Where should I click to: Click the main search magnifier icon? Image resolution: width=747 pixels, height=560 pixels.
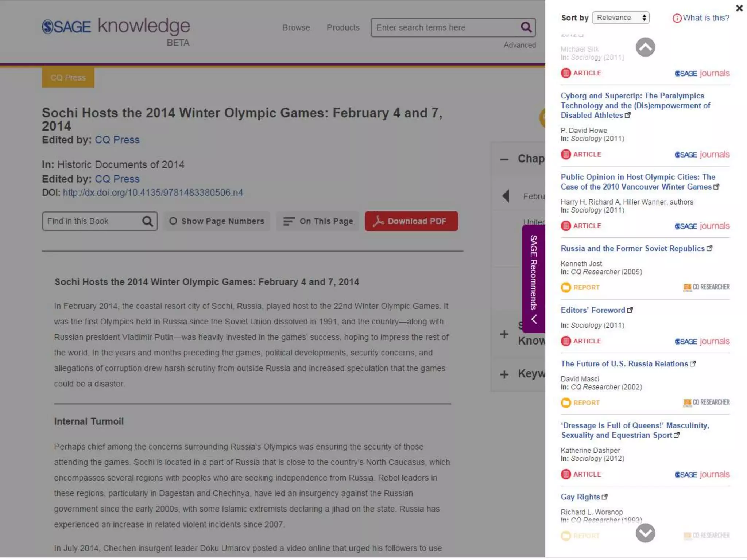(526, 27)
